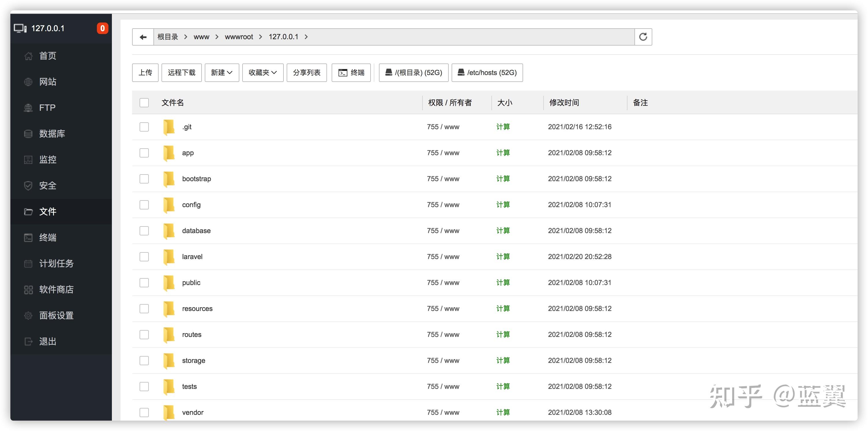This screenshot has width=868, height=431.
Task: Click the back arrow in path bar
Action: click(143, 37)
